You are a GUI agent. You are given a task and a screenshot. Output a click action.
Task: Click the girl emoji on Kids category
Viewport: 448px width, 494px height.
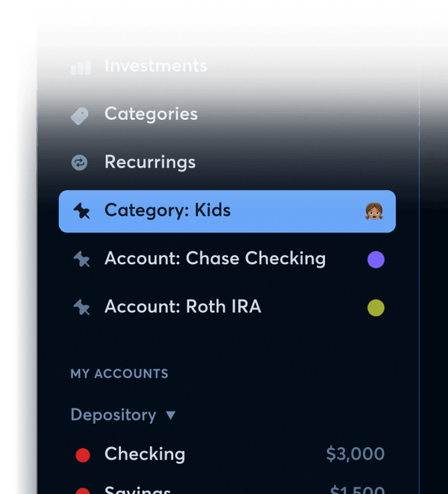[374, 211]
